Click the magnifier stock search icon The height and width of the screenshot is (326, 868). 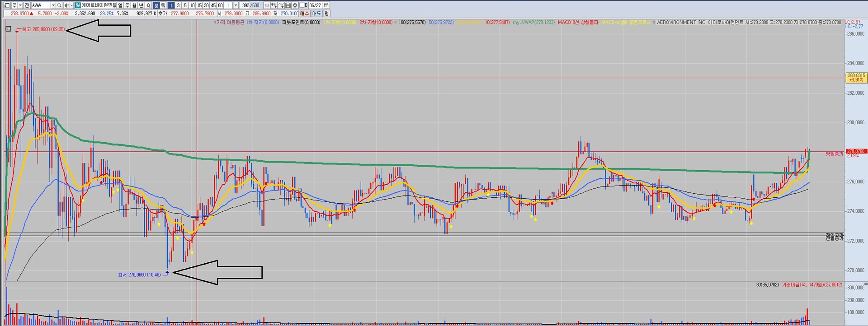tap(59, 5)
